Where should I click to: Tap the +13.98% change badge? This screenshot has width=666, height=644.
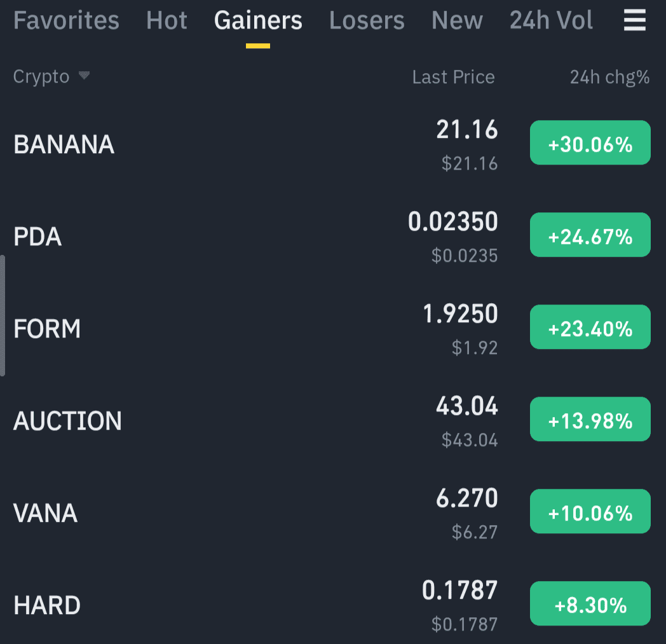[x=590, y=420]
